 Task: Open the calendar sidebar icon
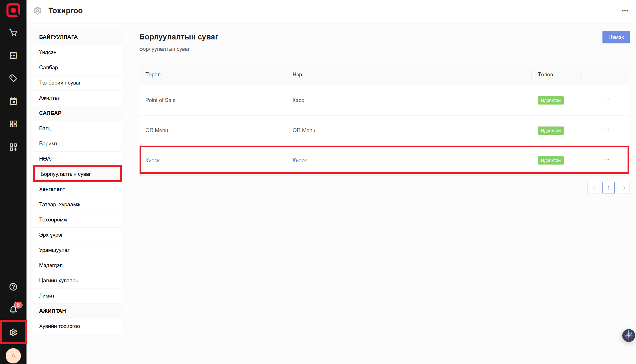pos(13,101)
